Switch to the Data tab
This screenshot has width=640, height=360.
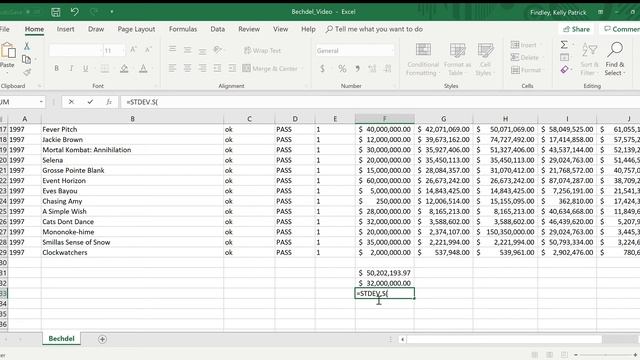pos(218,29)
